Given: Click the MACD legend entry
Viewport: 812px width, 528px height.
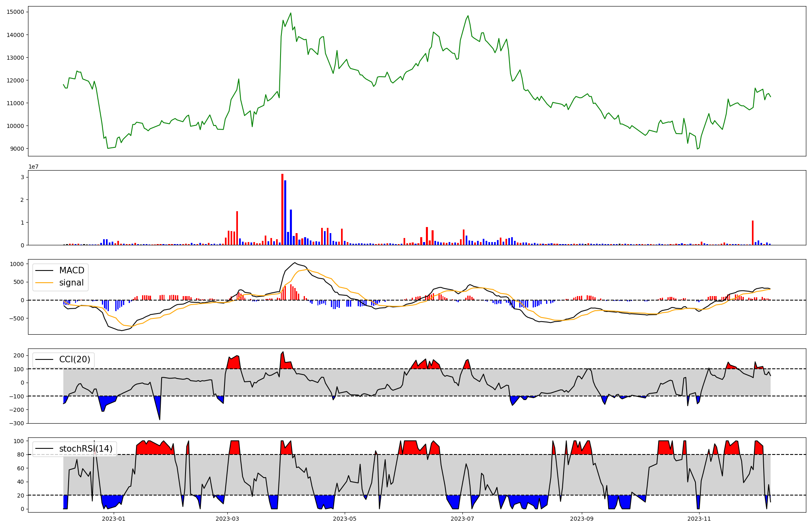Looking at the screenshot, I should pyautogui.click(x=71, y=270).
